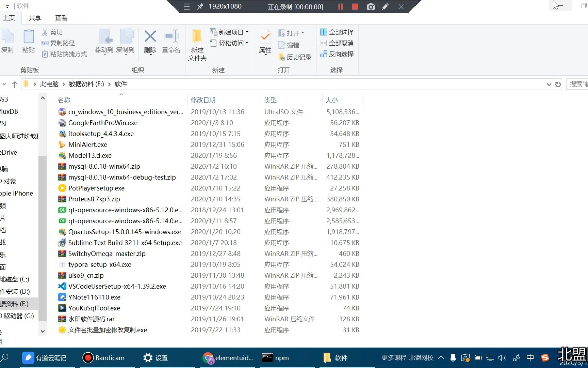This screenshot has width=588, height=368.
Task: Open Sogou input icon in system tray
Action: tap(545, 358)
